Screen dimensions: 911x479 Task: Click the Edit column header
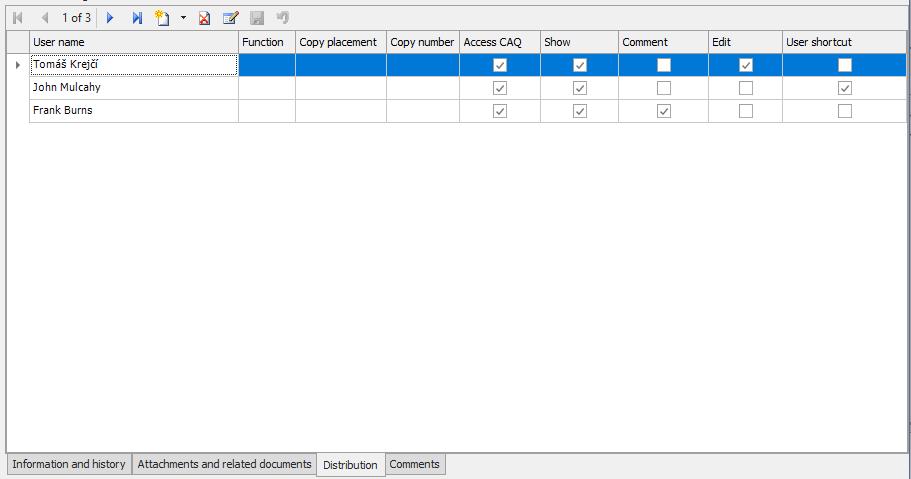click(745, 42)
